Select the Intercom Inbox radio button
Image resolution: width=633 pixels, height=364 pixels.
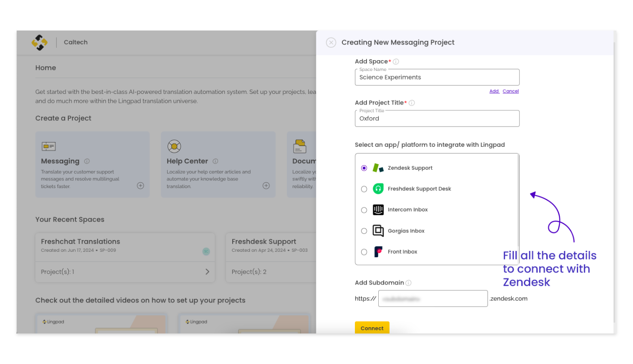click(364, 210)
